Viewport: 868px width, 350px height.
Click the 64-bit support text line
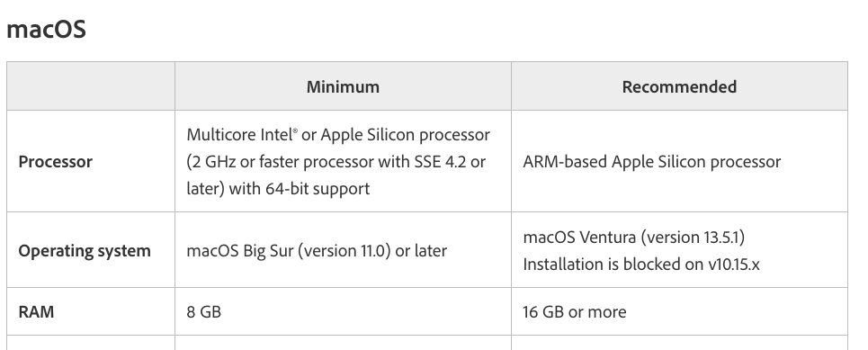point(278,189)
